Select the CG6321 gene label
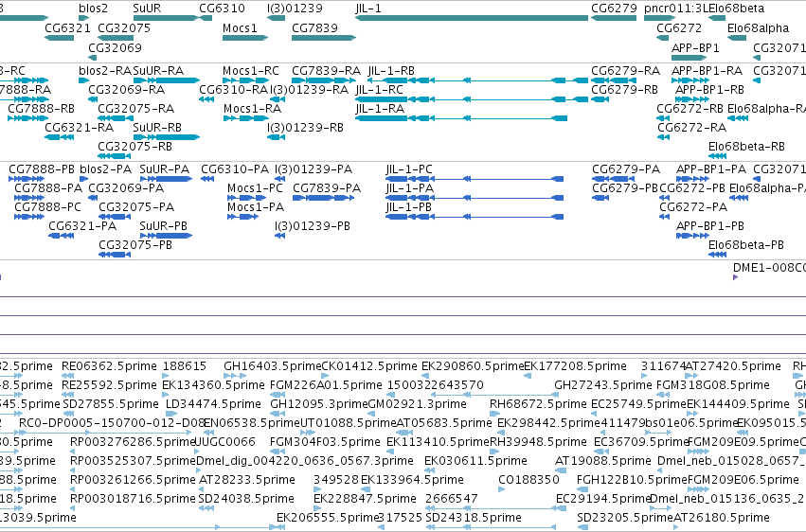This screenshot has width=806, height=532. pos(67,27)
